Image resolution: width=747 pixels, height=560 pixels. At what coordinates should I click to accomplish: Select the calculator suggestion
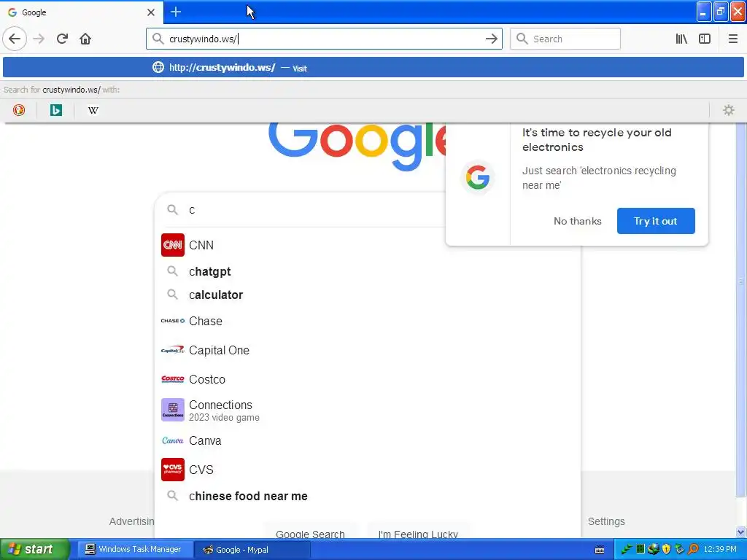[368, 295]
